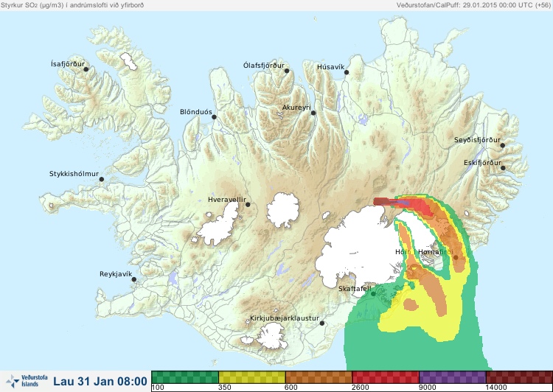This screenshot has height=392, width=553.
Task: Click the Eskifjörður location dot
Action: (503, 168)
